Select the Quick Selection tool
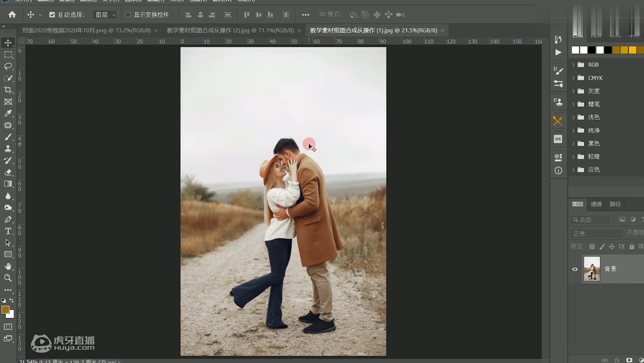644x363 pixels. pyautogui.click(x=8, y=78)
